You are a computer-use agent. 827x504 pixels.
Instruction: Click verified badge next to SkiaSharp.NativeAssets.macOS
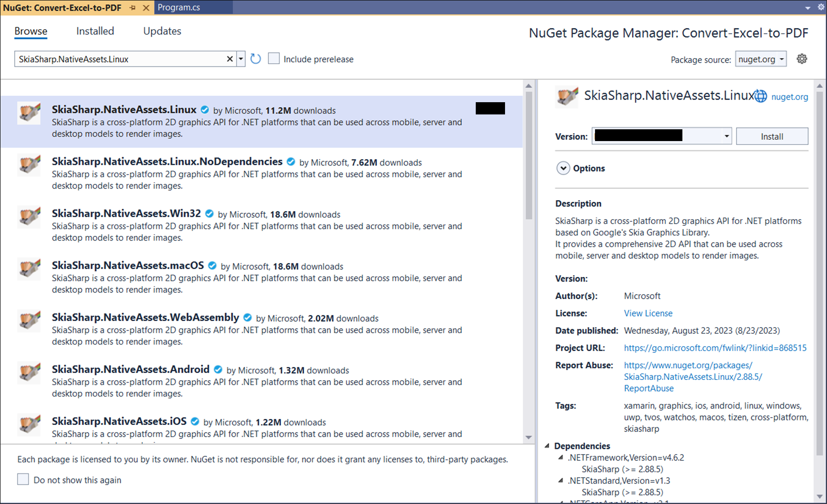212,266
